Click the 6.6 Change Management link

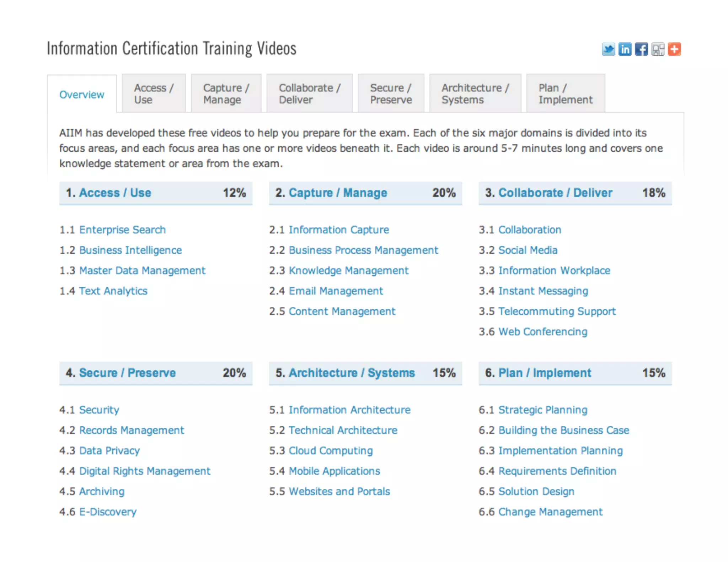click(550, 512)
